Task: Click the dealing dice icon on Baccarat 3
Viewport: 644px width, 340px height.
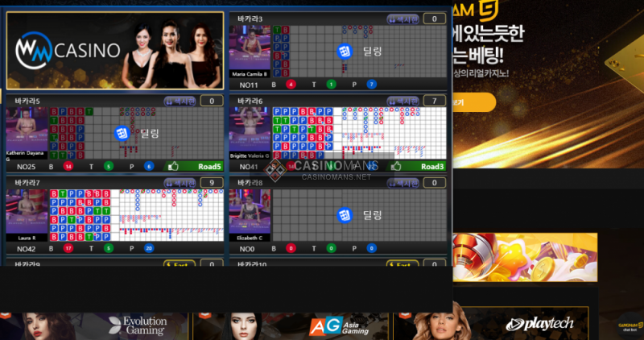Action: click(x=344, y=51)
